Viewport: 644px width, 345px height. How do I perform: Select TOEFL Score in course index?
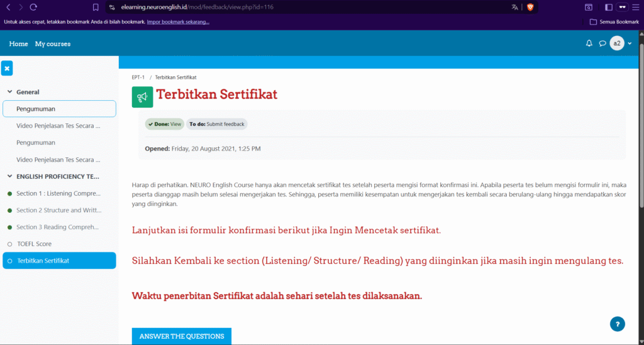[x=34, y=244]
